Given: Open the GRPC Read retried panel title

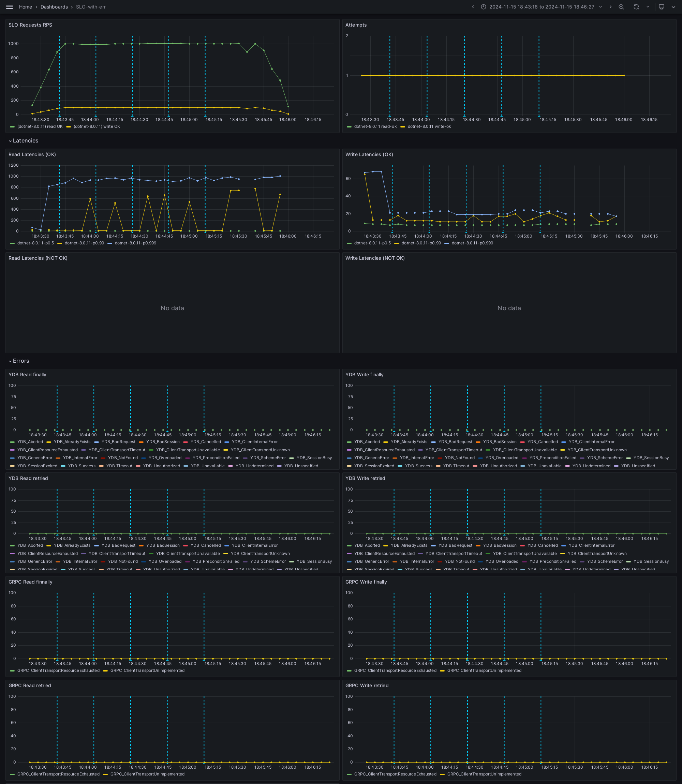Looking at the screenshot, I should (30, 686).
